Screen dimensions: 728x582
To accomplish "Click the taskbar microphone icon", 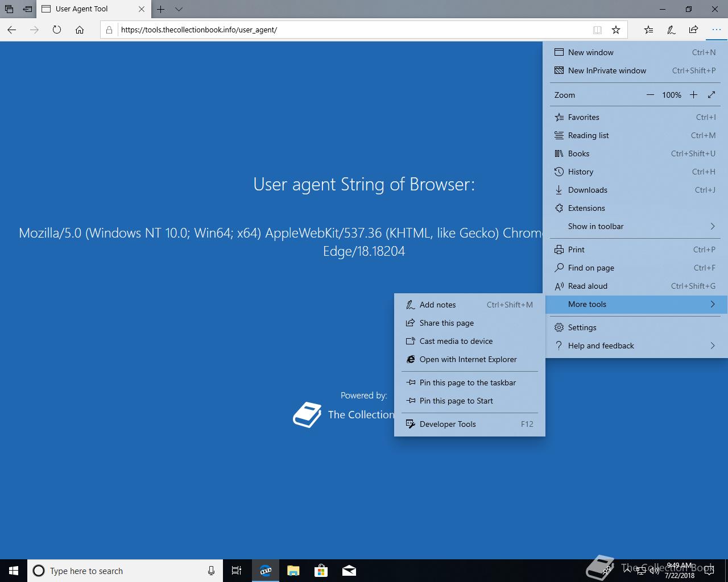I will tap(211, 571).
